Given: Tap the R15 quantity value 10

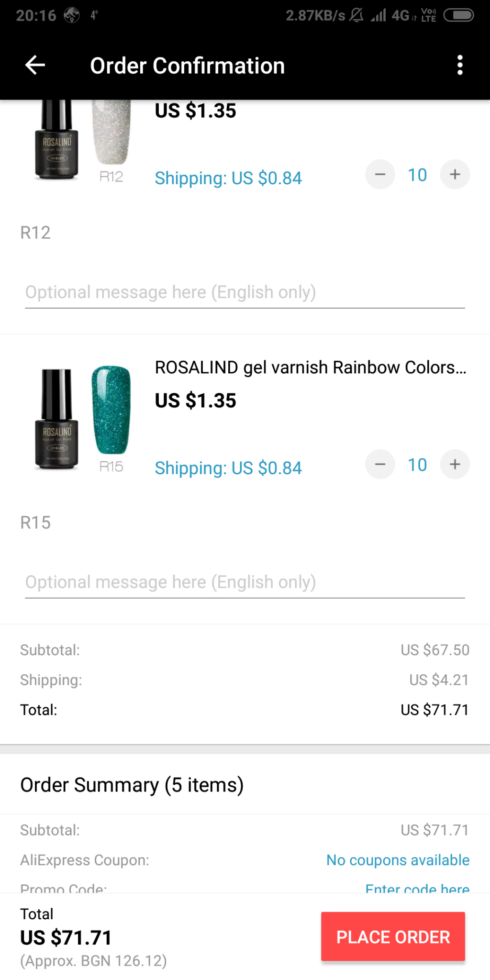Looking at the screenshot, I should pos(417,465).
